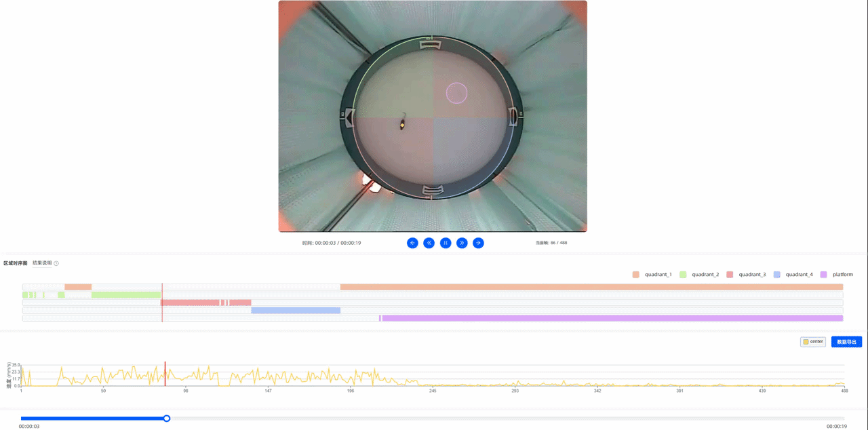Pause the video playback
Viewport: 868px width, 430px height.
tap(446, 243)
